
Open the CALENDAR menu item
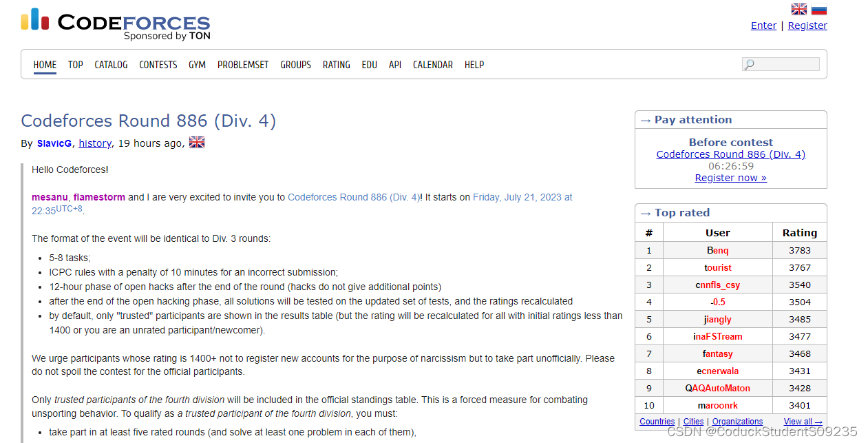433,65
